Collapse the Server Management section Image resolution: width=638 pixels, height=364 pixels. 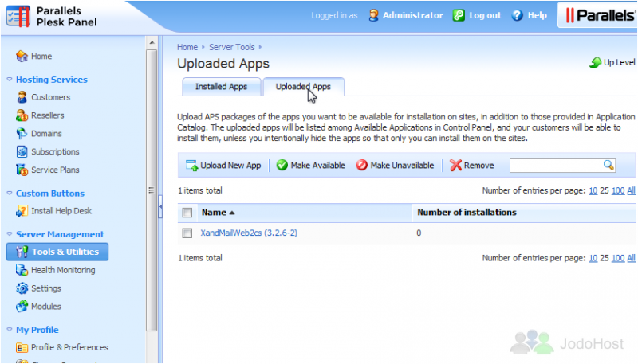pos(10,234)
